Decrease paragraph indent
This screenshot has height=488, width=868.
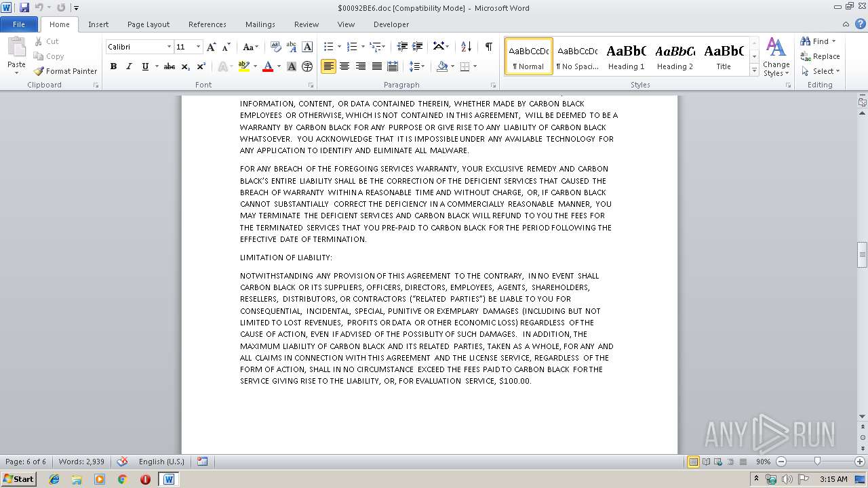[x=402, y=47]
